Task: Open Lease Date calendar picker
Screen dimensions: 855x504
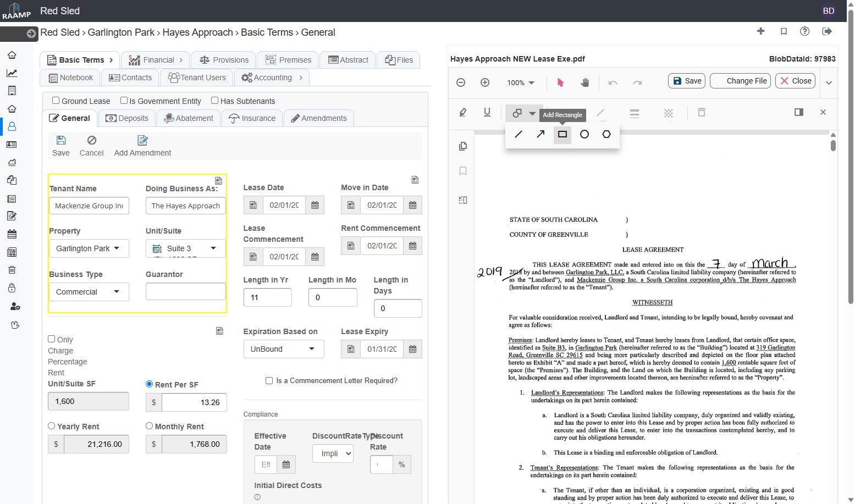Action: click(x=315, y=205)
